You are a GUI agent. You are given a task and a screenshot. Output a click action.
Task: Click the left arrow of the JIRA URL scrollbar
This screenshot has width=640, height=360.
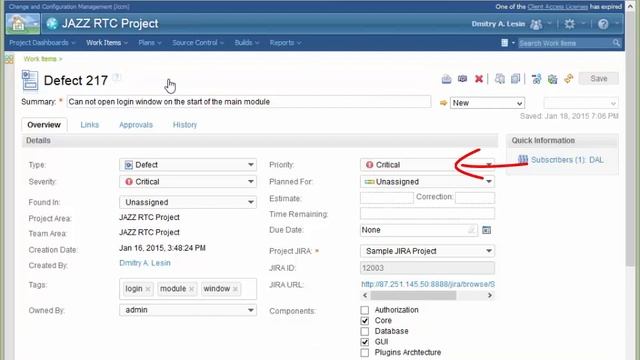[x=365, y=296]
